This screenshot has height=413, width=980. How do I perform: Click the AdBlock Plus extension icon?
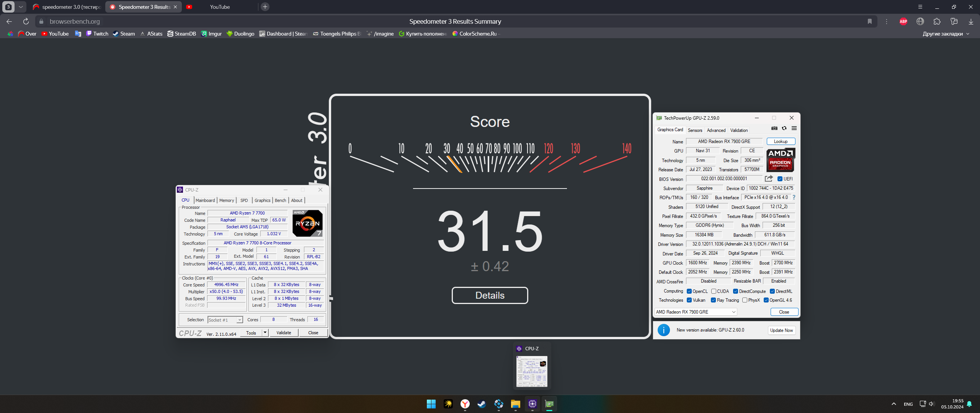[903, 21]
